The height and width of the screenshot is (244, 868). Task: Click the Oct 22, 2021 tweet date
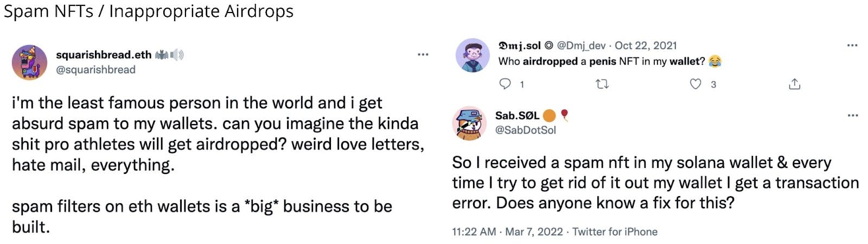(x=646, y=45)
